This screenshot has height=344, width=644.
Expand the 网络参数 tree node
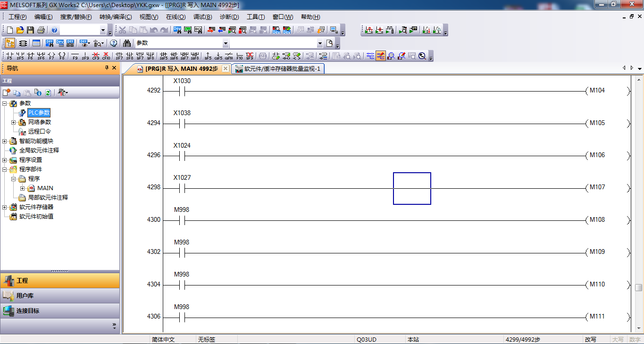click(14, 122)
